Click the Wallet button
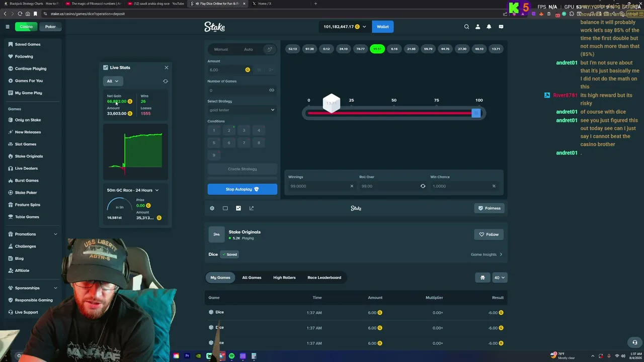The width and height of the screenshot is (644, 362). 383,27
